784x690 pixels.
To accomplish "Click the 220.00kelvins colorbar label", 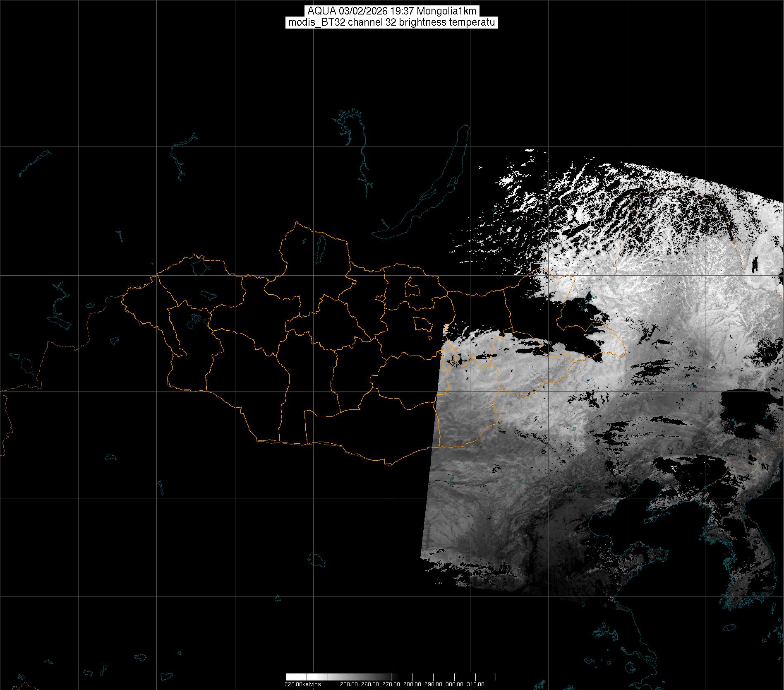I will (x=302, y=684).
